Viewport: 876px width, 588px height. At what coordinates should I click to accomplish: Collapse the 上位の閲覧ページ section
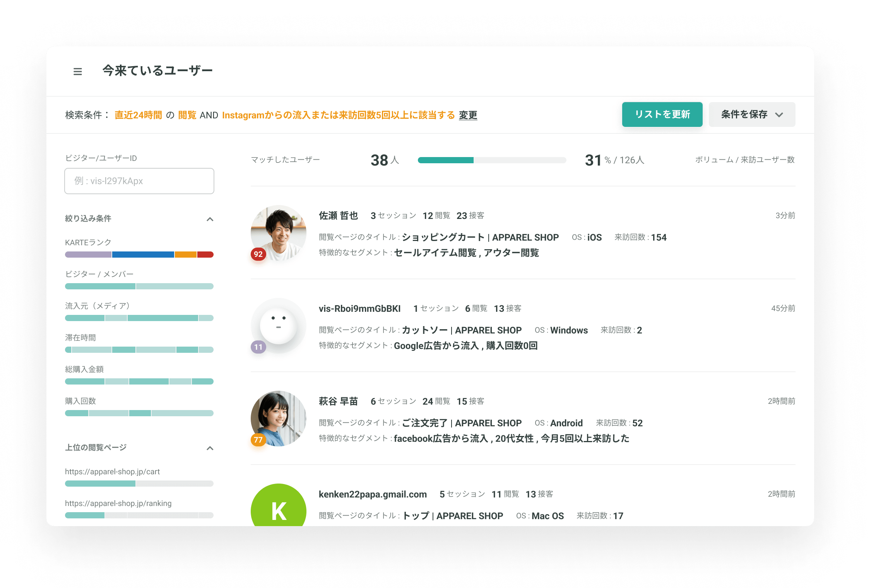tap(210, 448)
